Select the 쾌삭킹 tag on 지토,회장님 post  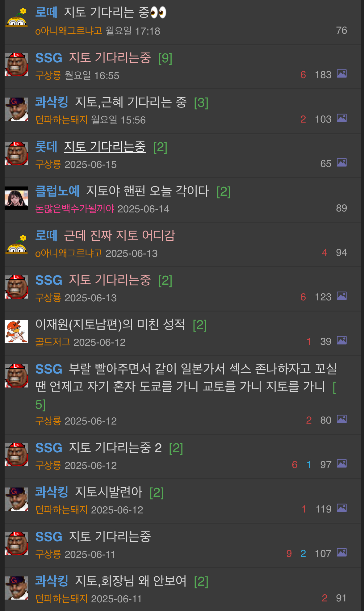pyautogui.click(x=52, y=581)
